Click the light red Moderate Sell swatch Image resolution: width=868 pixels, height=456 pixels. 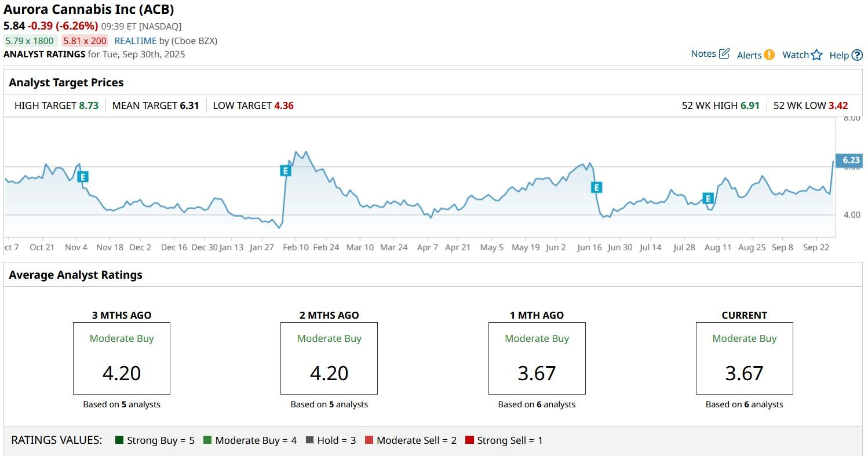[x=369, y=440]
